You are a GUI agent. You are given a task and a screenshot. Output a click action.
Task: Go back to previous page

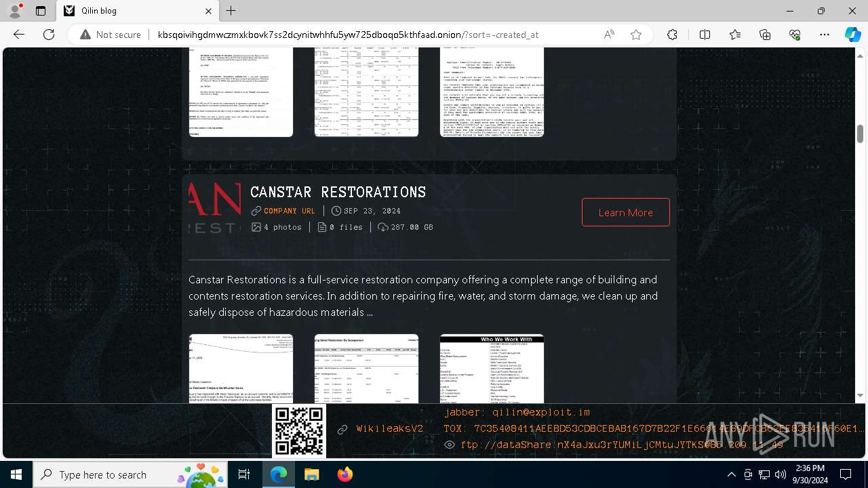coord(19,35)
